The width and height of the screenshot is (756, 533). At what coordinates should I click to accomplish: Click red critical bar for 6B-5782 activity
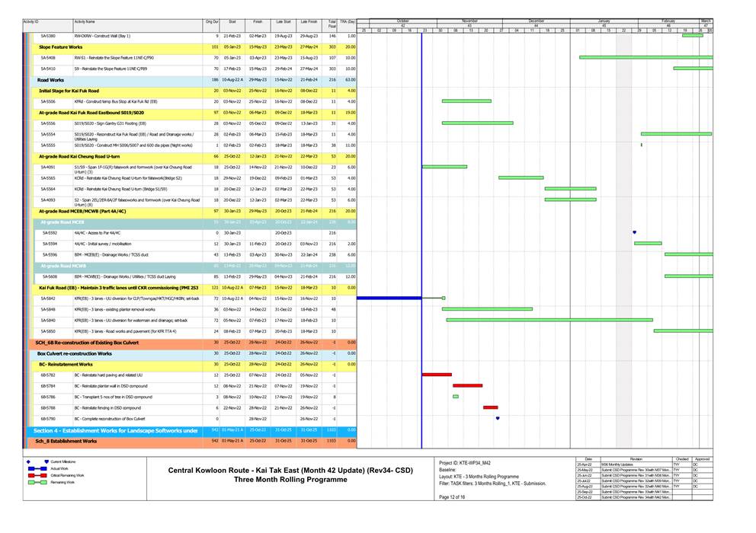(437, 375)
